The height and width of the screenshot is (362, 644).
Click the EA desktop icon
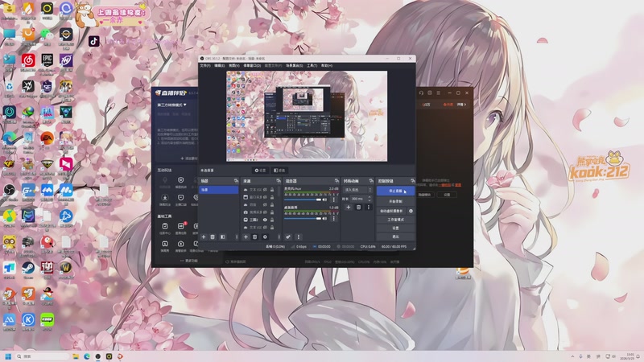(x=47, y=141)
